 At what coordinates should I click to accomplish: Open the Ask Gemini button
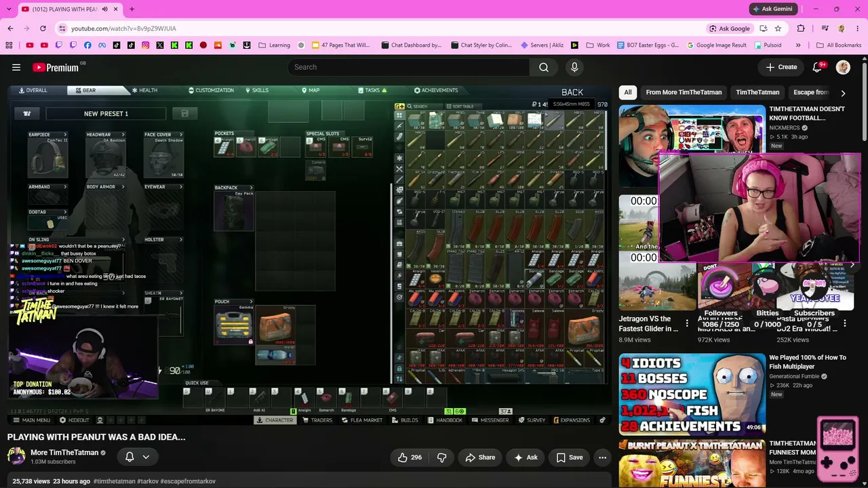coord(772,9)
